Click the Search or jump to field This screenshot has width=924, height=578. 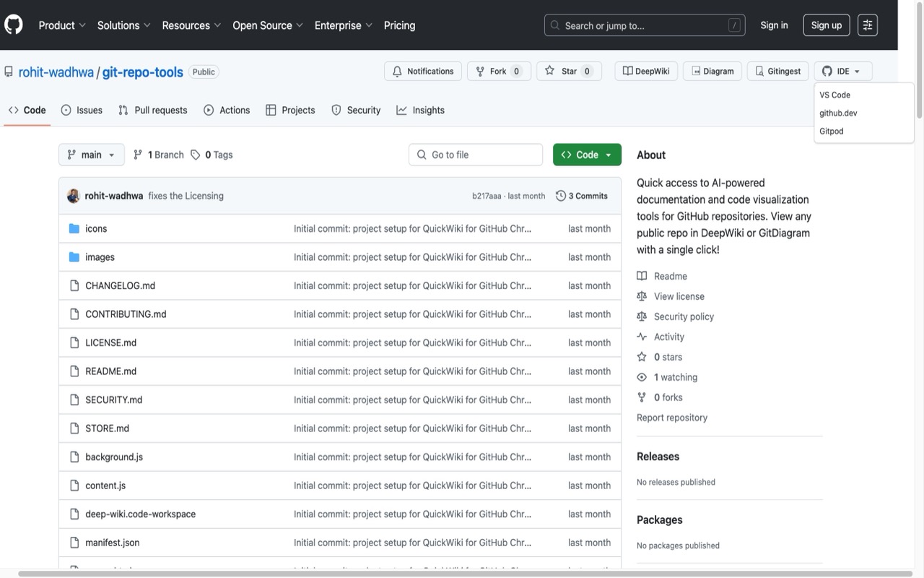point(645,25)
